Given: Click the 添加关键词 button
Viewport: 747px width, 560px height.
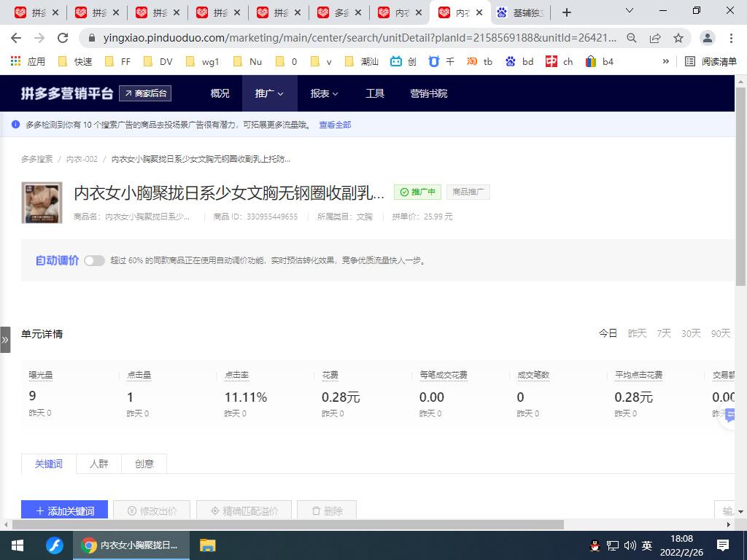Looking at the screenshot, I should (64, 510).
